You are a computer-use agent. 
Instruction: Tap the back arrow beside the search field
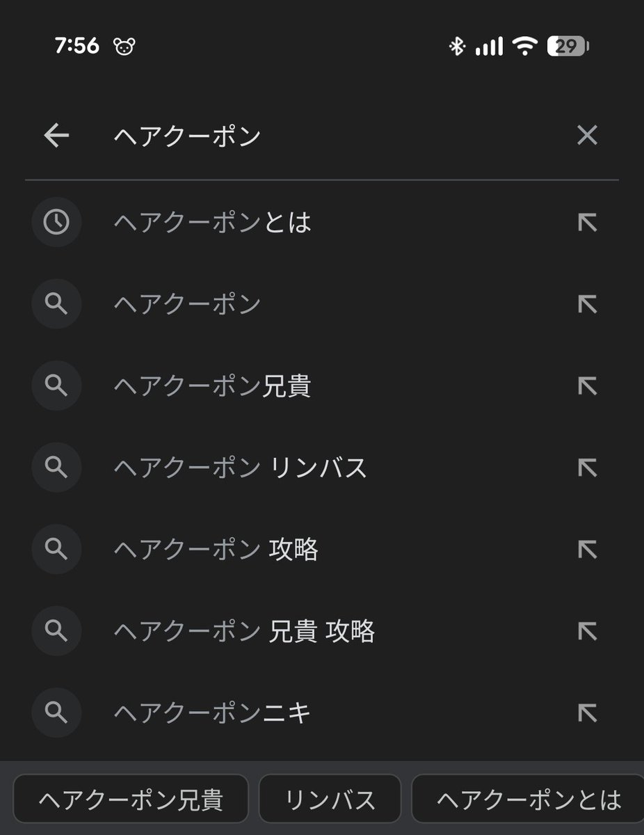[56, 136]
